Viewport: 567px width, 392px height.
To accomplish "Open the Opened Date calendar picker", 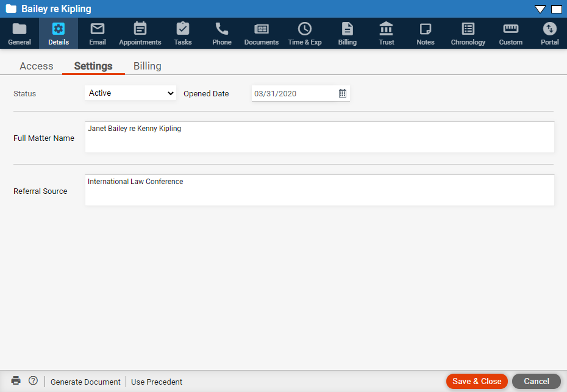I will [343, 93].
